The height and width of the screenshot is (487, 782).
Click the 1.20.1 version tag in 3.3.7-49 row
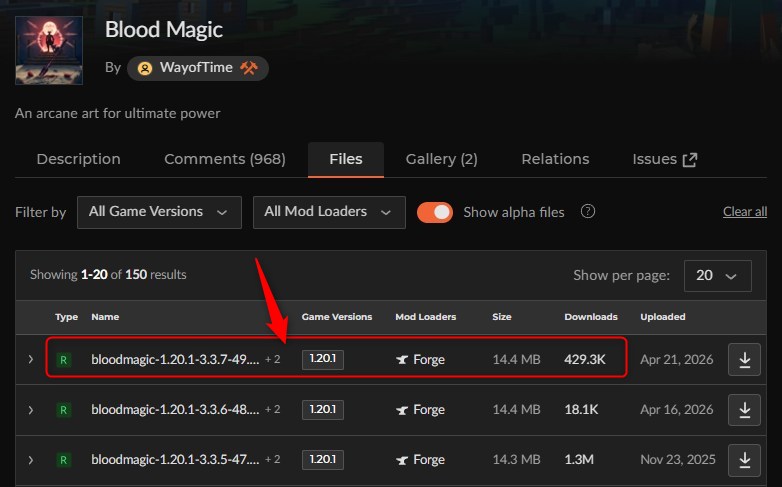(x=323, y=359)
